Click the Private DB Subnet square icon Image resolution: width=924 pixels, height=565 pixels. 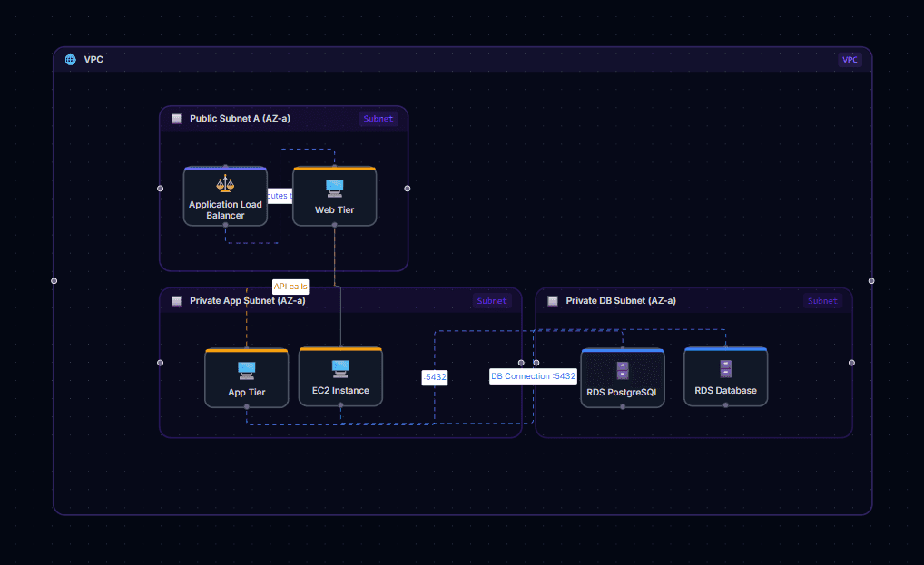coord(553,301)
